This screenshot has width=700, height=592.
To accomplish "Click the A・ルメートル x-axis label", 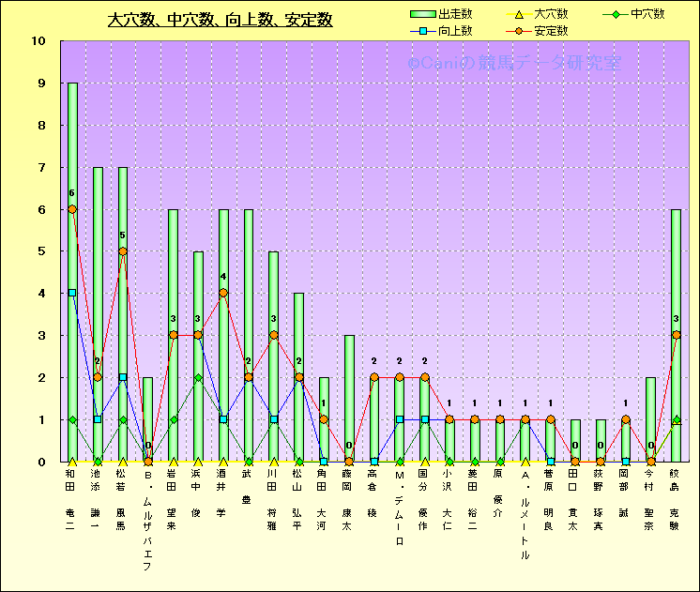I will [x=525, y=515].
